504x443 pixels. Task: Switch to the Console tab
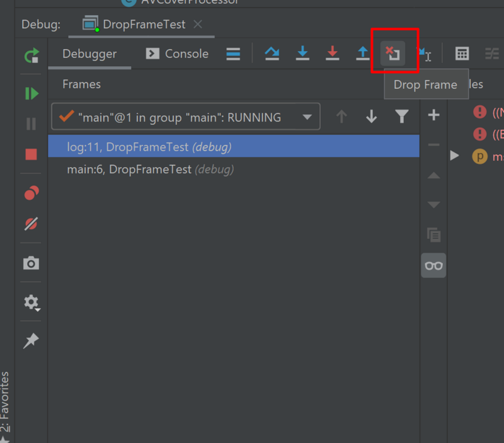(x=178, y=54)
